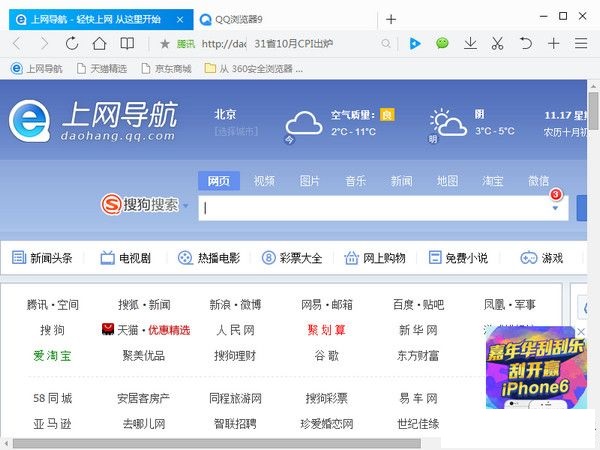Click the star favorite icon in the address bar
The width and height of the screenshot is (600, 450).
(165, 44)
